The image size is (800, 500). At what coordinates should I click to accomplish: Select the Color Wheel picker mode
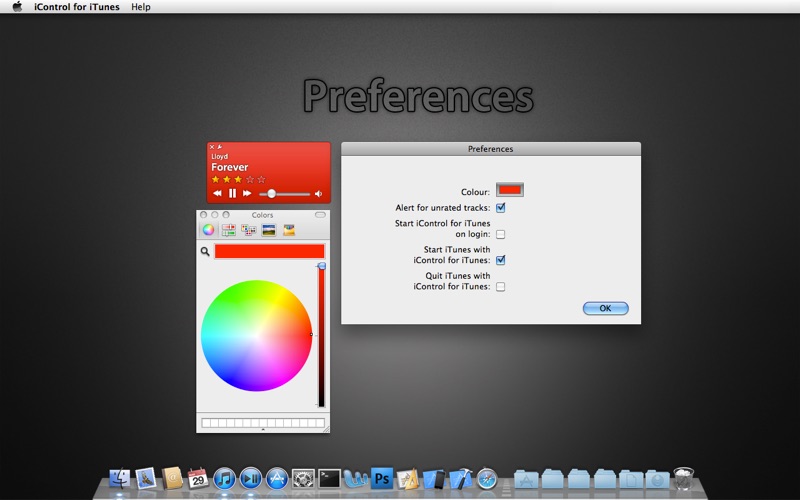click(208, 230)
